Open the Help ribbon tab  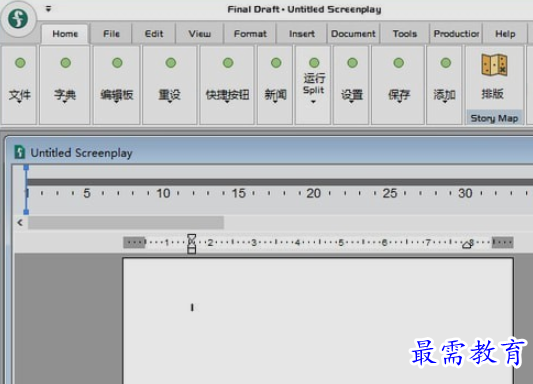point(505,34)
